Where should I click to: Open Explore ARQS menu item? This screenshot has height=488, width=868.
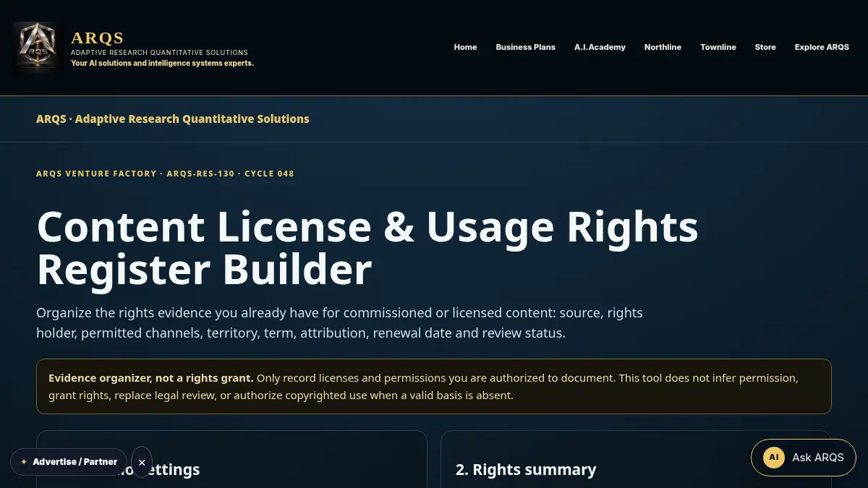tap(822, 47)
